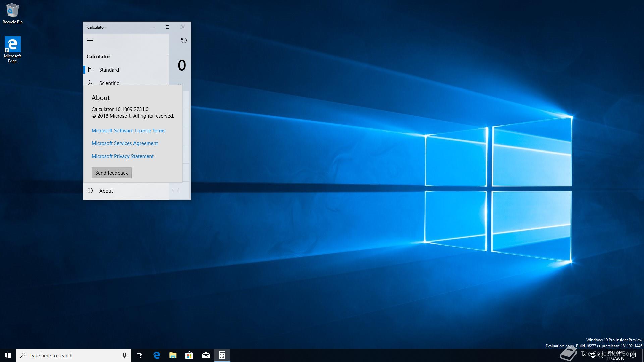The image size is (644, 362).
Task: Activate microphone in search box
Action: pyautogui.click(x=124, y=355)
